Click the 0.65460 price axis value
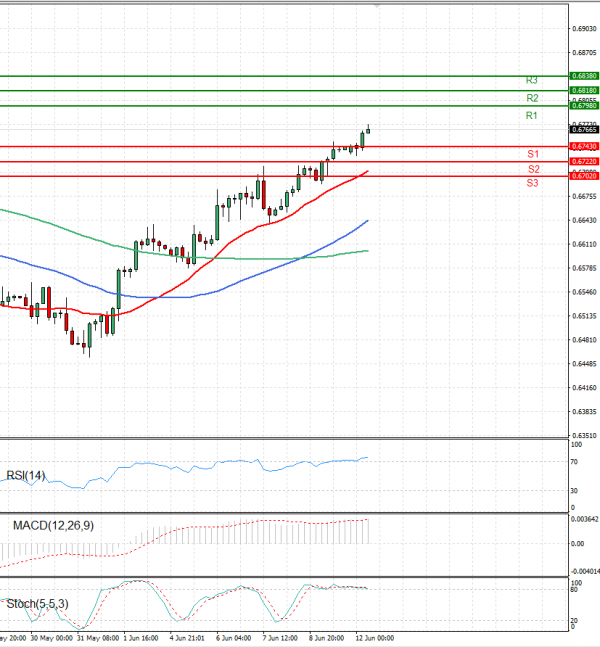The width and height of the screenshot is (600, 647). (x=584, y=292)
